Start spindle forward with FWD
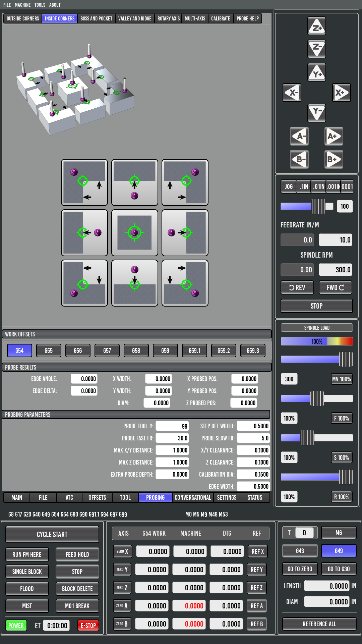 [336, 287]
